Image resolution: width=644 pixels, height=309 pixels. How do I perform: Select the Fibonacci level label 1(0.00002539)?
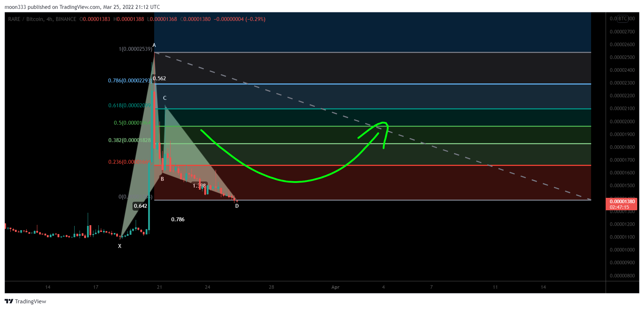[x=135, y=49]
